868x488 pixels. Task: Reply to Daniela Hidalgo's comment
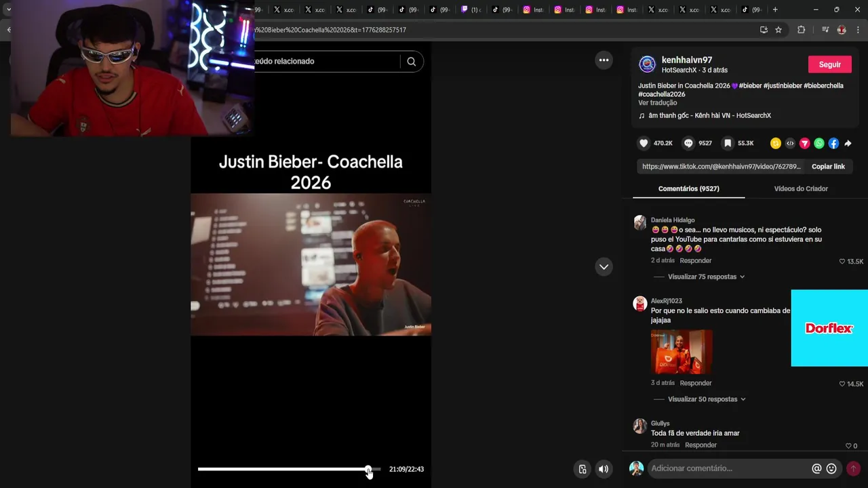[696, 261]
